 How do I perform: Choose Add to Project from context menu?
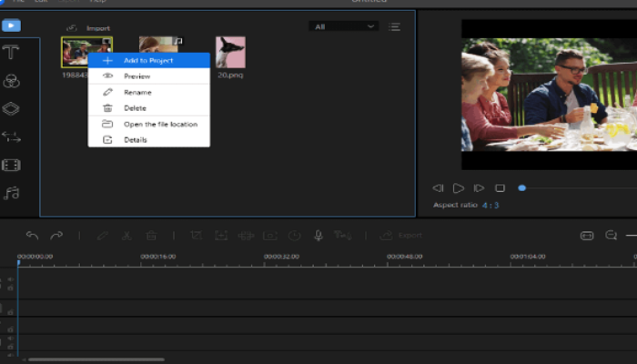(x=149, y=61)
